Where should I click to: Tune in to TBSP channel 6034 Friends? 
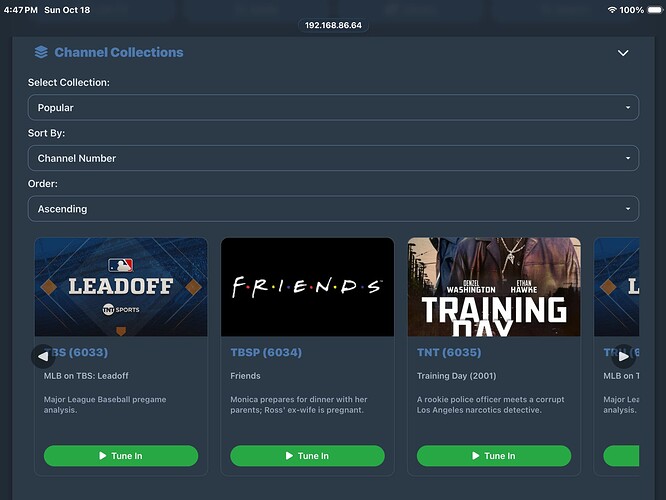point(307,456)
